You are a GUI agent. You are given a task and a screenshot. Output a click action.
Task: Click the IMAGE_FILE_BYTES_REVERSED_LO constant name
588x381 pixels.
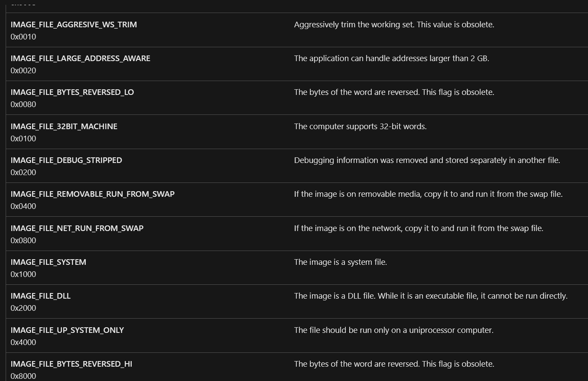[72, 92]
